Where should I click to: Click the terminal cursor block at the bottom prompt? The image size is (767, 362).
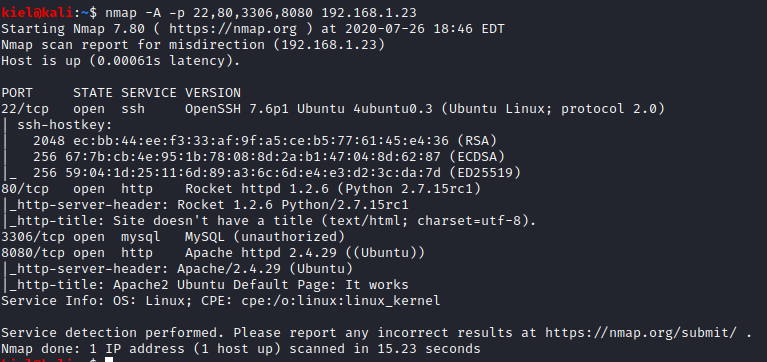click(x=109, y=360)
